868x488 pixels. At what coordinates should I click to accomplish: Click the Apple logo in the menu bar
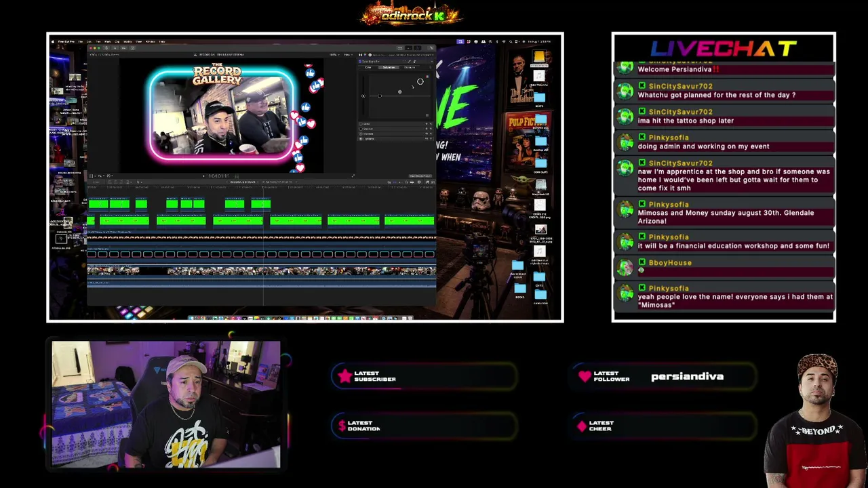[x=53, y=41]
